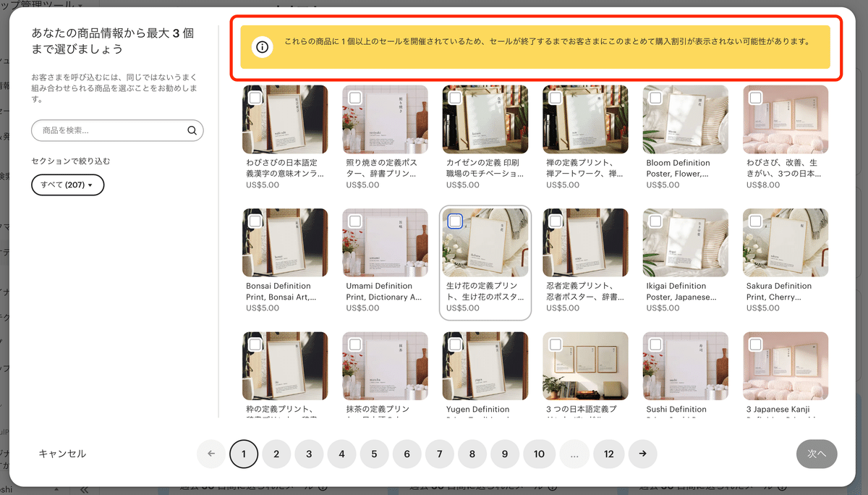This screenshot has height=495, width=868.
Task: Go to previous page with left arrow
Action: 211,454
